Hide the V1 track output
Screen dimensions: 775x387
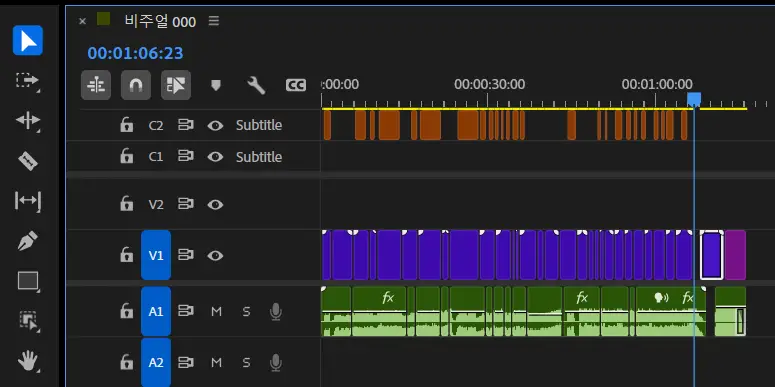click(215, 256)
